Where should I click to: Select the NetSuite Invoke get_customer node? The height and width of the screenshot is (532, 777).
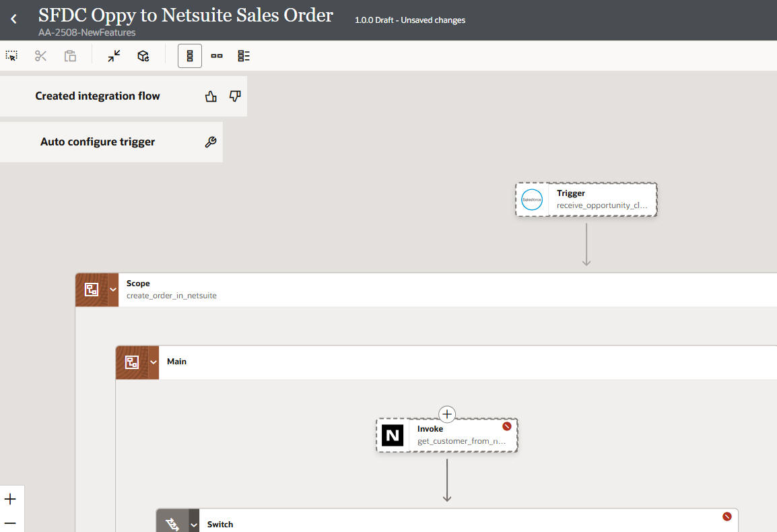pos(447,435)
